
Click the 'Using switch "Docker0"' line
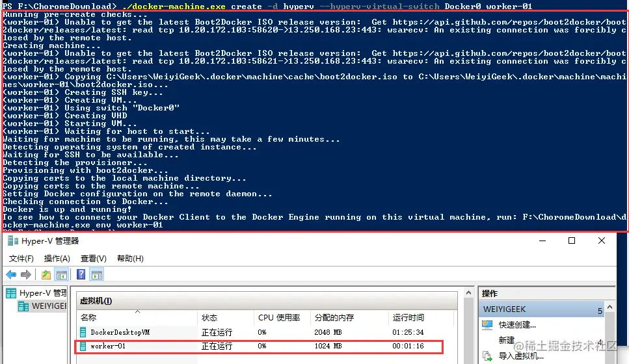pos(90,108)
